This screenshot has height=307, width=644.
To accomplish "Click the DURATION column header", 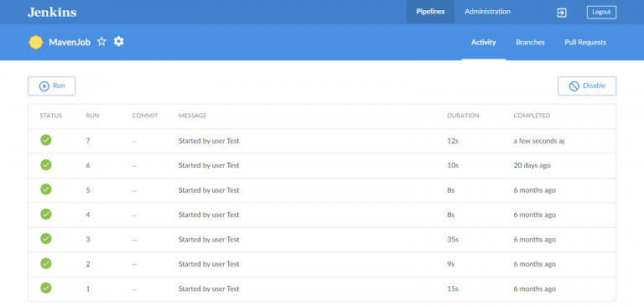I will click(x=463, y=116).
